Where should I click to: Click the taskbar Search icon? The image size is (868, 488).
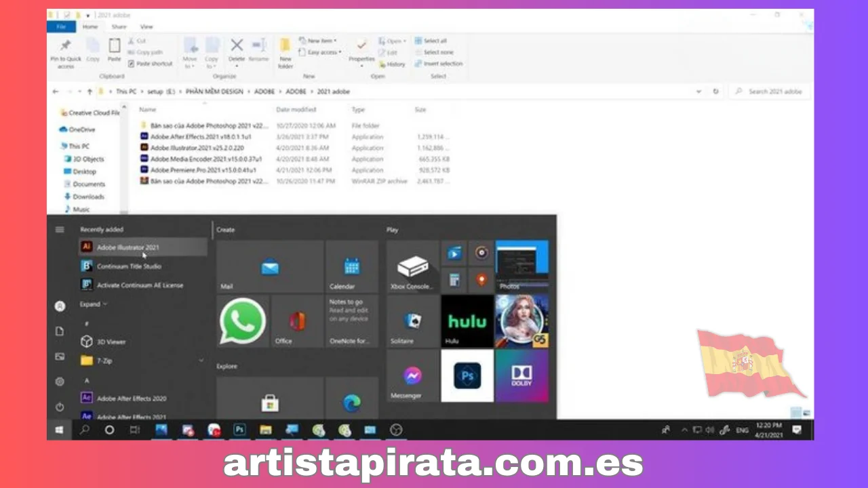[85, 430]
